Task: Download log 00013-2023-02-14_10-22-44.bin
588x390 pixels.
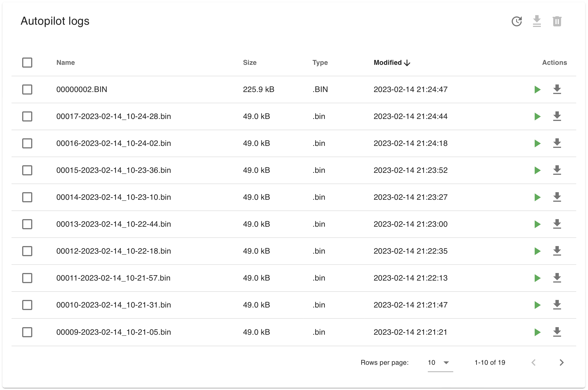Action: 557,224
